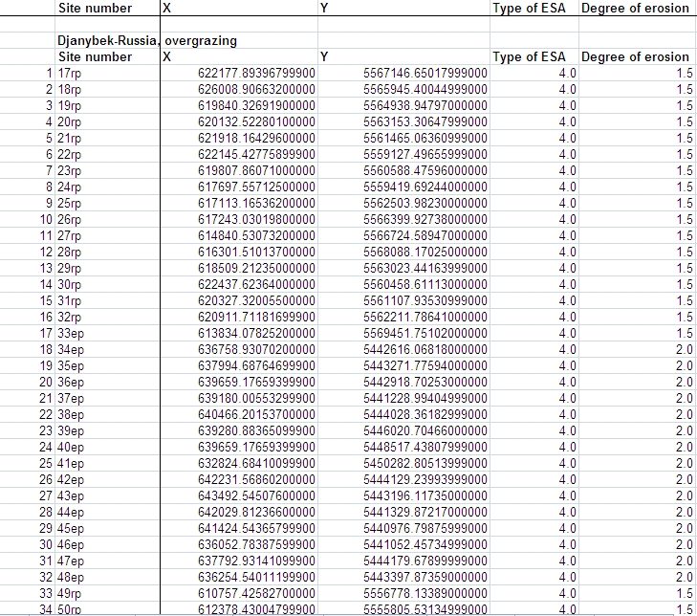Click Y value 5556778.13389000000
This screenshot has height=616, width=697.
tap(426, 593)
